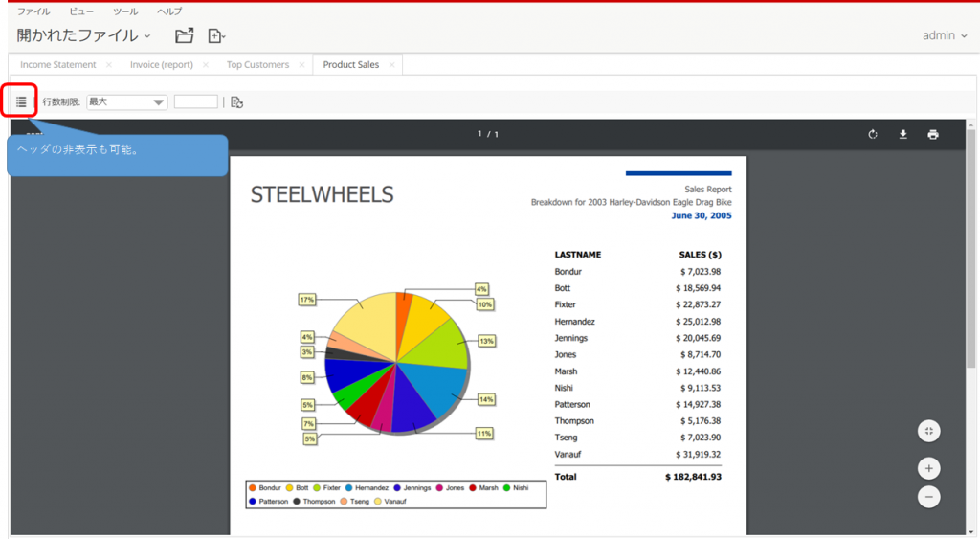
Task: Select the Product Sales tab
Action: pyautogui.click(x=350, y=65)
